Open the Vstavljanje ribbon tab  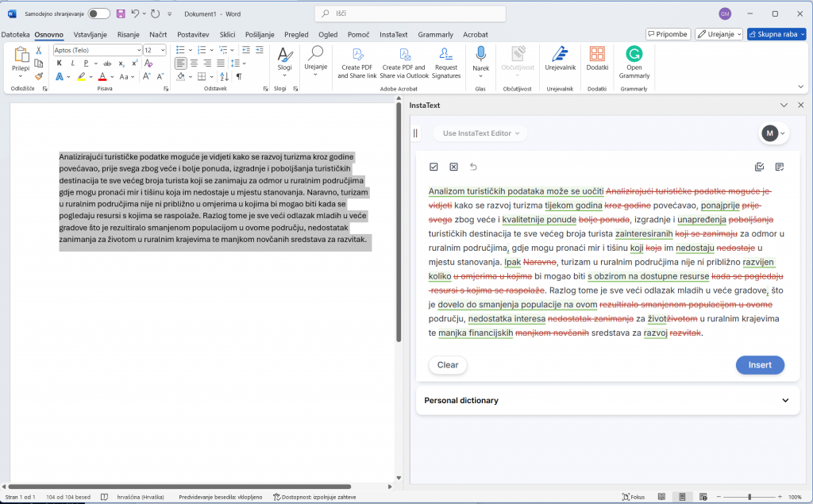[90, 35]
